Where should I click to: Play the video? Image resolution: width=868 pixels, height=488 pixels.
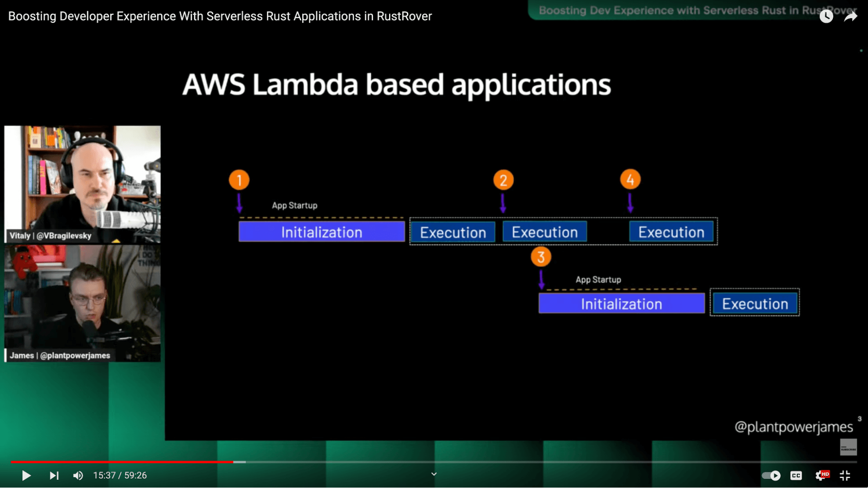26,475
